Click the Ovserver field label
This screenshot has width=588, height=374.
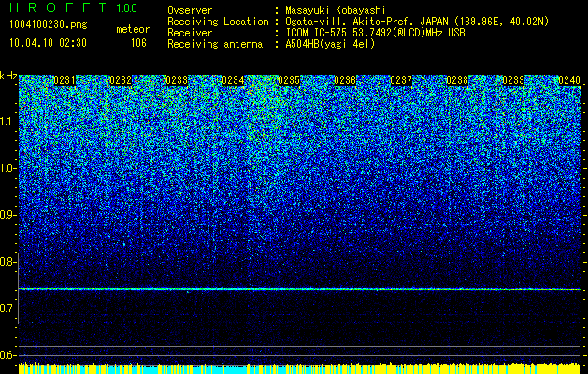point(190,11)
